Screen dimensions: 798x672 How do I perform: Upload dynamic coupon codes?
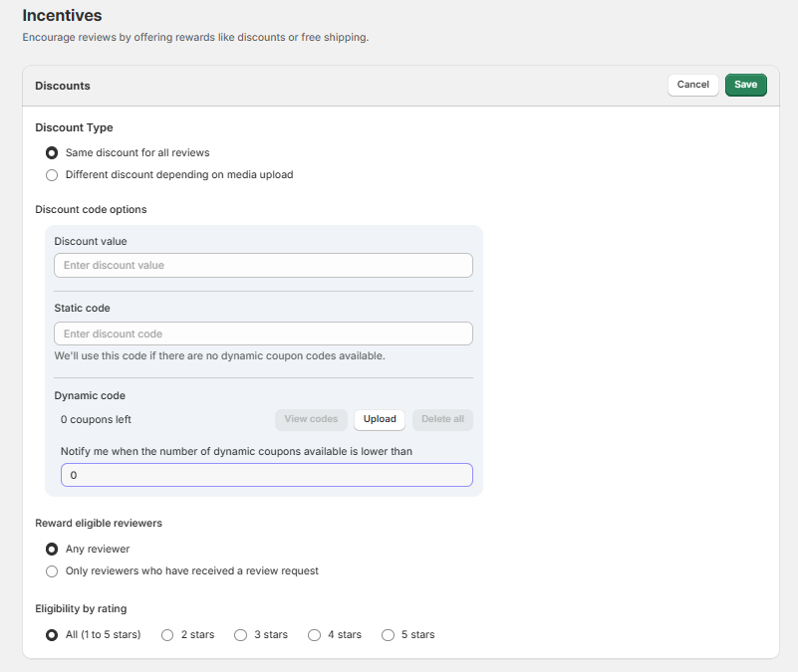(380, 419)
